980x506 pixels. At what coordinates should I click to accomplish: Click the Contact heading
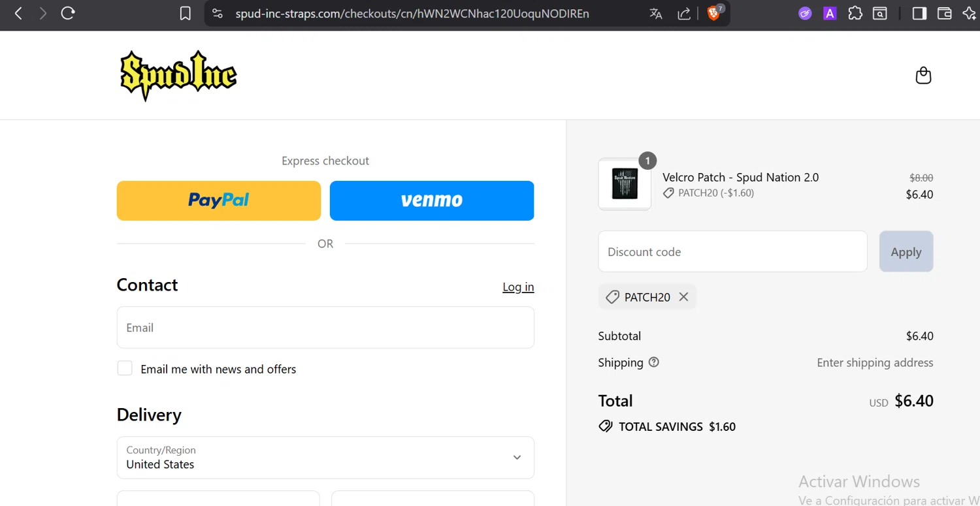tap(147, 285)
